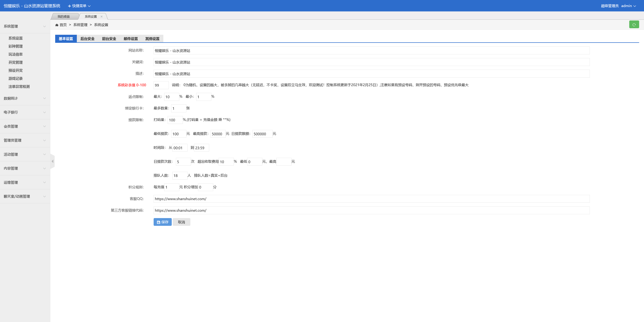Close the 系统设置 tab with X icon

pos(101,16)
